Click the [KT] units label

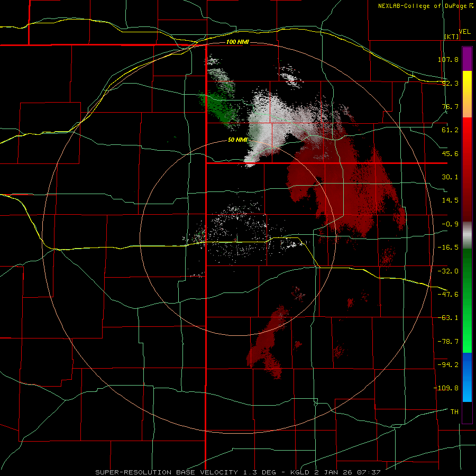[451, 36]
